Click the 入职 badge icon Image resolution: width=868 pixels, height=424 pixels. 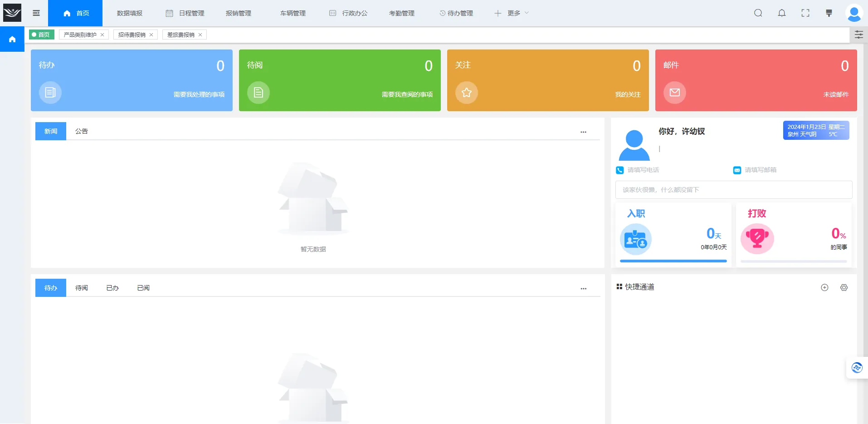[x=636, y=239]
